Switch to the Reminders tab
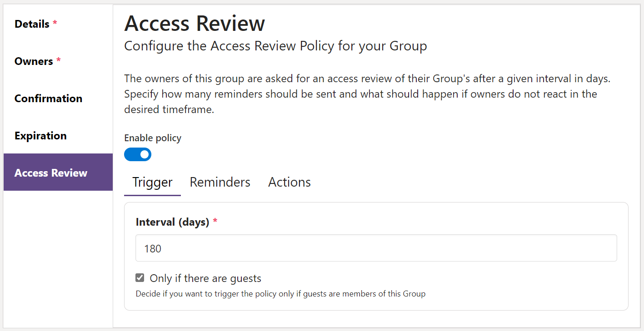The width and height of the screenshot is (644, 331). (220, 182)
